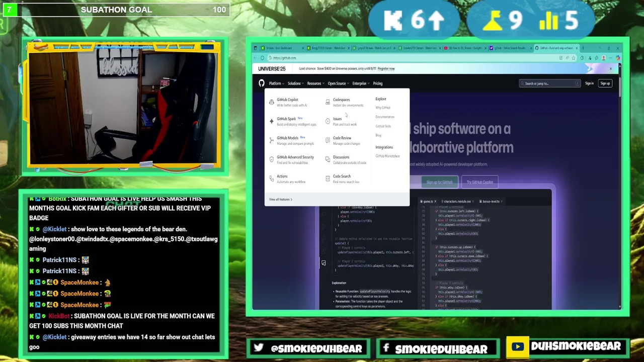Expand the Enterprise dropdown
The height and width of the screenshot is (362, 644).
coord(361,83)
